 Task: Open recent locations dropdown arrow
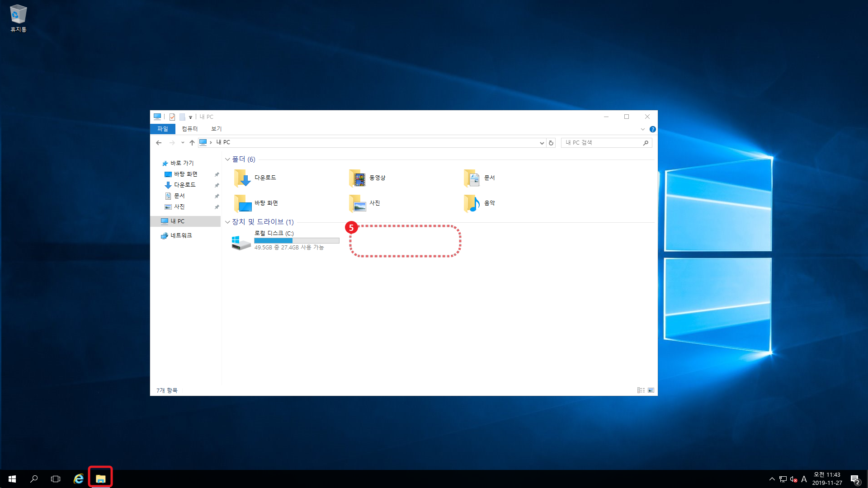pos(183,143)
